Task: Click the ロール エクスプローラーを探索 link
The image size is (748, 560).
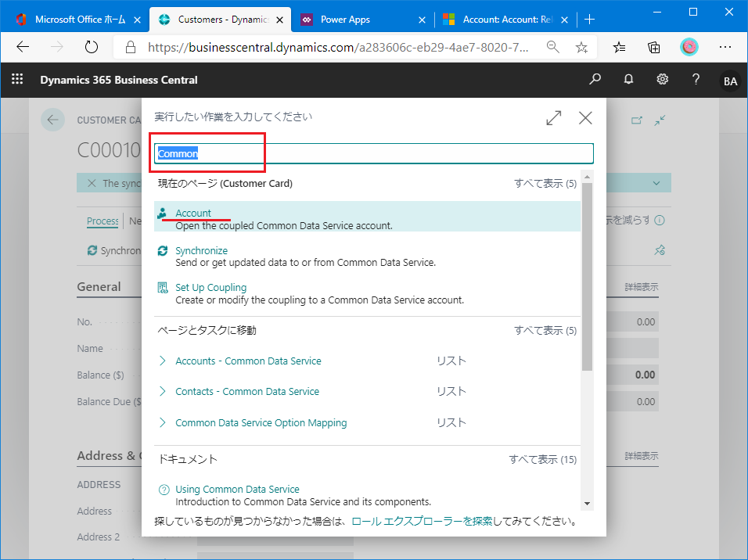Action: pyautogui.click(x=422, y=522)
